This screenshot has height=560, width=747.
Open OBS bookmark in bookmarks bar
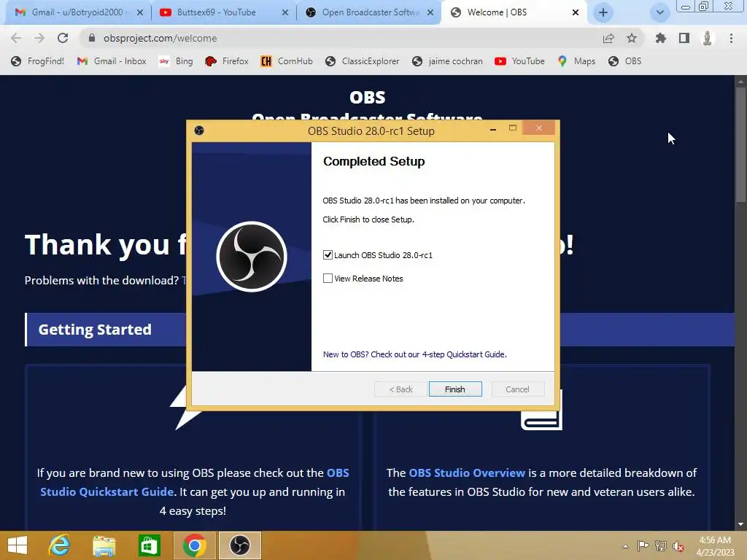pyautogui.click(x=625, y=61)
